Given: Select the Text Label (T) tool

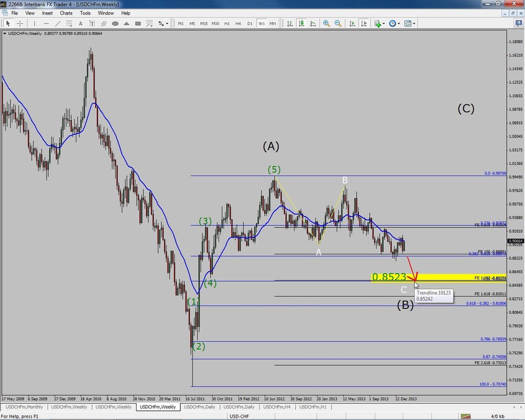Looking at the screenshot, I should (x=92, y=23).
